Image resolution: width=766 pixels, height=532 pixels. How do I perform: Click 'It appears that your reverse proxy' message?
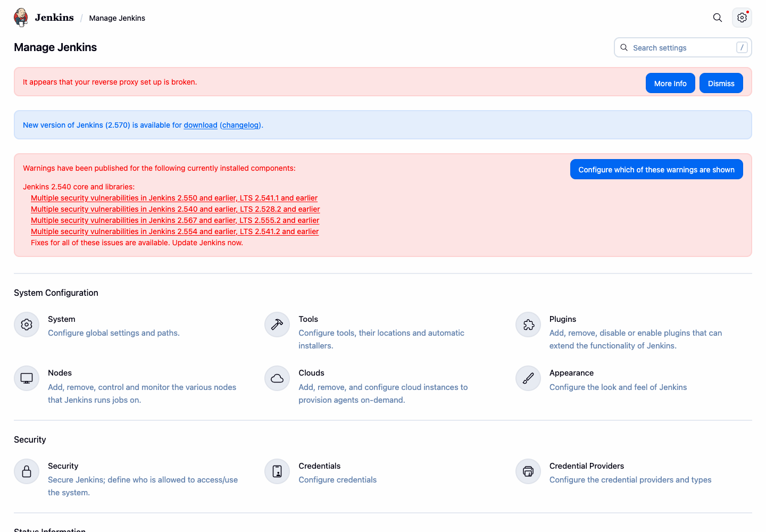110,82
